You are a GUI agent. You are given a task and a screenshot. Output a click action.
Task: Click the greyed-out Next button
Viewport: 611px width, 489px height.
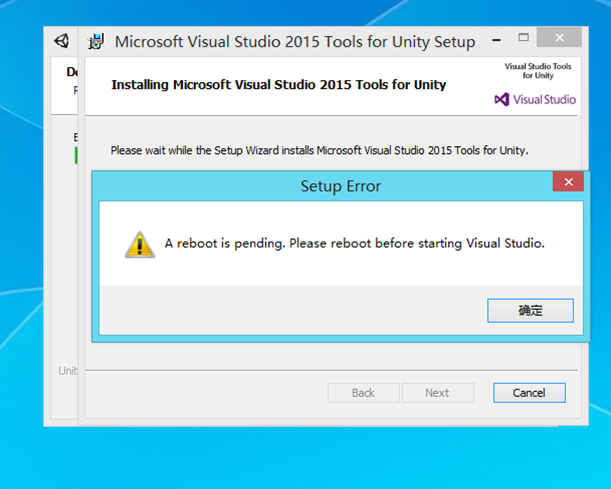(x=437, y=393)
